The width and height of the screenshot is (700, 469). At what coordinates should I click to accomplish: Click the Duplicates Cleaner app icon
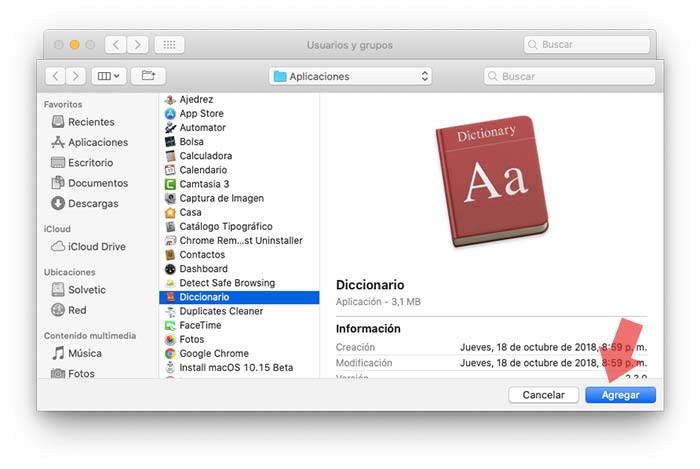[x=170, y=311]
